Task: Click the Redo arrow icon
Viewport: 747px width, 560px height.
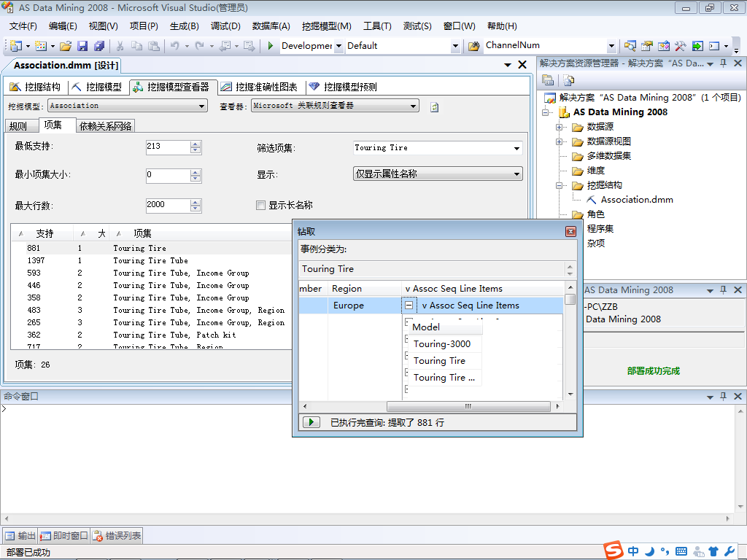Action: tap(200, 46)
